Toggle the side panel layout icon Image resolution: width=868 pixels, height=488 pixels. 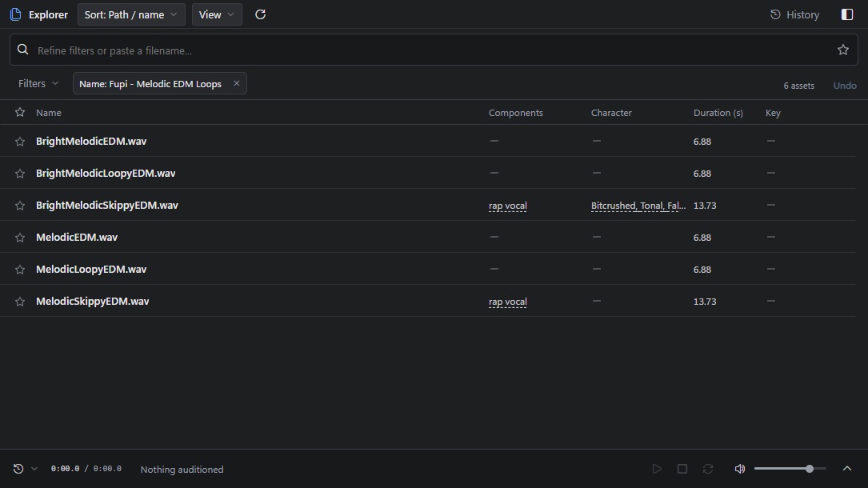(847, 14)
